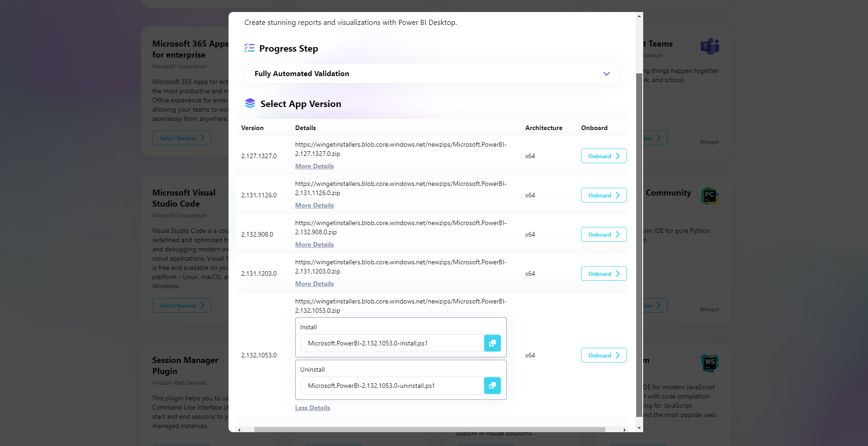Screen dimensions: 868x446
Task: Onboard Power BI version 2.131.1203.0
Action: click(604, 274)
